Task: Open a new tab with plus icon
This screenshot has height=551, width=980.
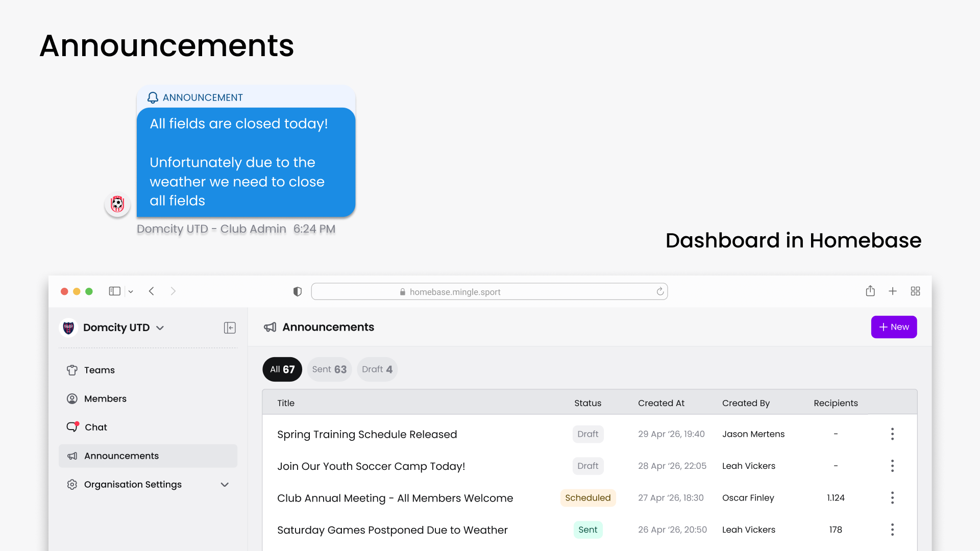Action: 893,291
